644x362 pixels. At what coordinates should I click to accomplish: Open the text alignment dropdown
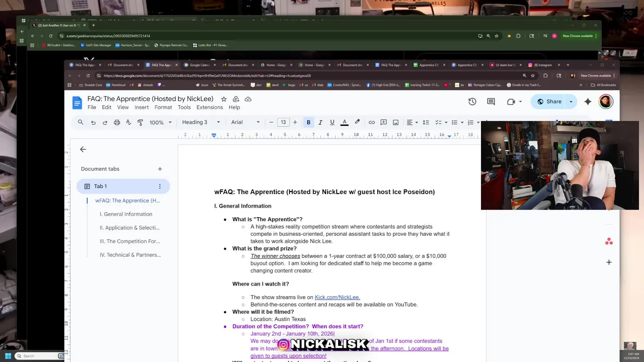click(412, 122)
